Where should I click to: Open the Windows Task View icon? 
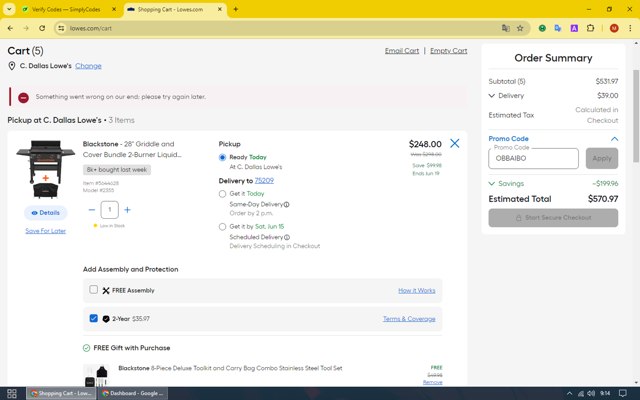click(x=12, y=393)
